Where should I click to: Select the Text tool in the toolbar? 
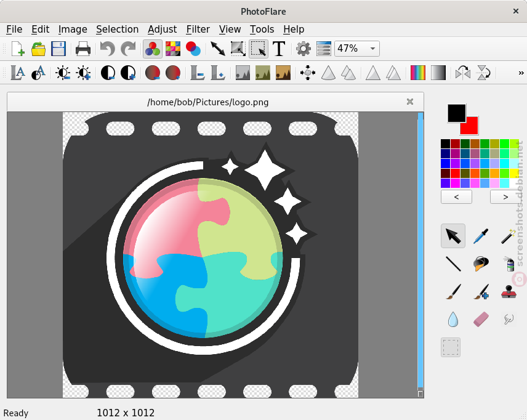tap(279, 49)
